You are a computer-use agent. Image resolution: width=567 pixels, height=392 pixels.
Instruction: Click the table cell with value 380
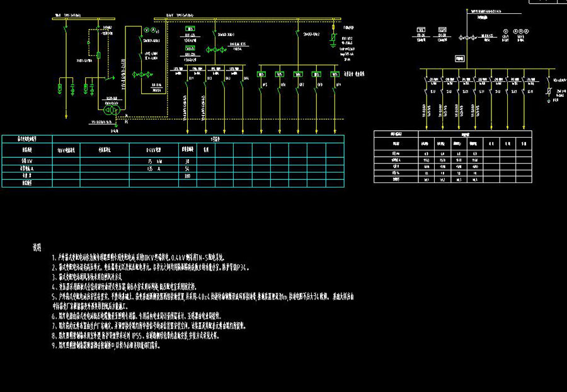coord(187,177)
